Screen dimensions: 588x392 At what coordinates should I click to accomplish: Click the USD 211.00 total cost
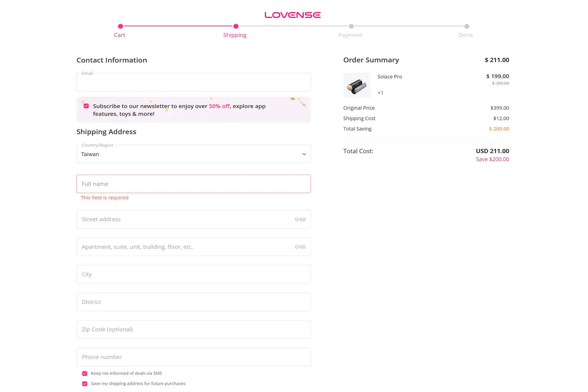tap(492, 151)
